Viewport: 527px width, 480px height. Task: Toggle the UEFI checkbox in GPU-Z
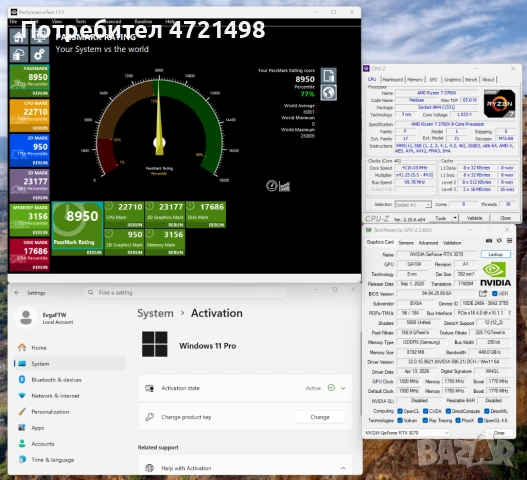tap(494, 293)
